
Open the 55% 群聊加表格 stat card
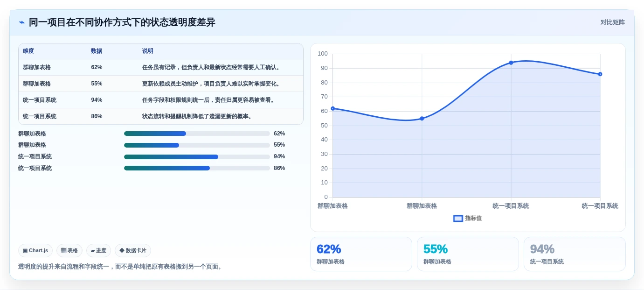click(x=468, y=254)
